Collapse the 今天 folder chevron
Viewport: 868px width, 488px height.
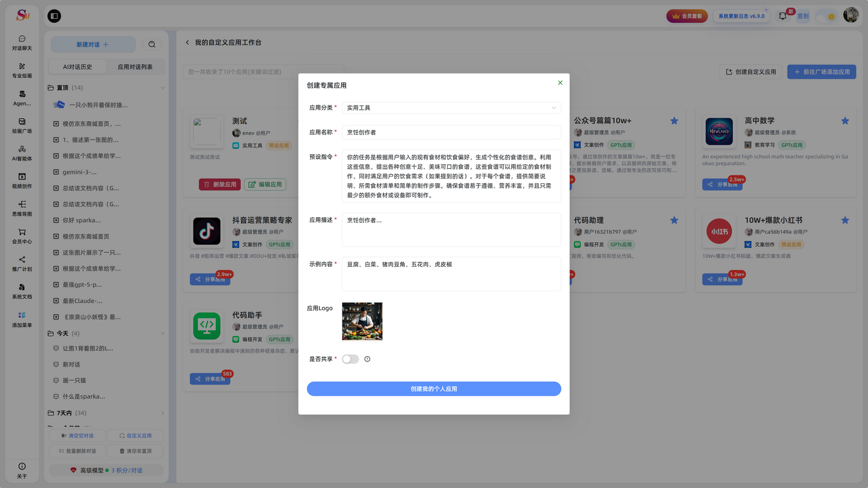click(x=162, y=333)
